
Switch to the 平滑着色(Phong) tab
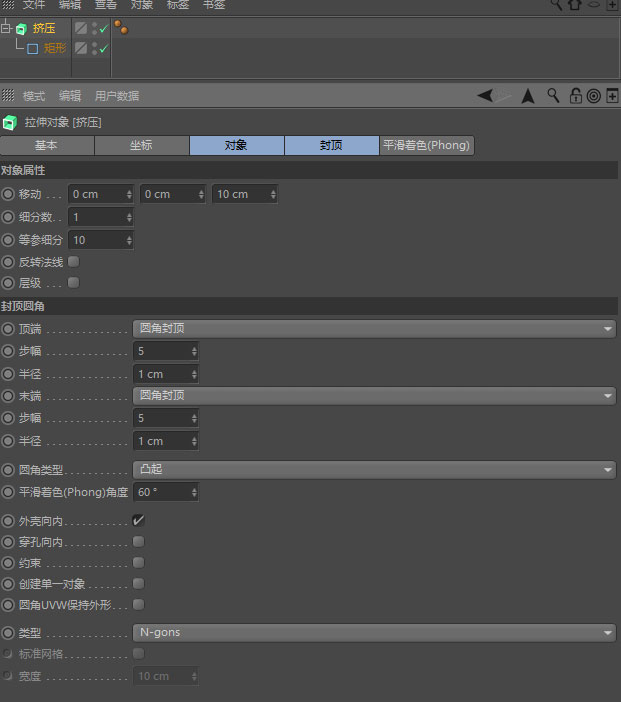click(x=427, y=145)
